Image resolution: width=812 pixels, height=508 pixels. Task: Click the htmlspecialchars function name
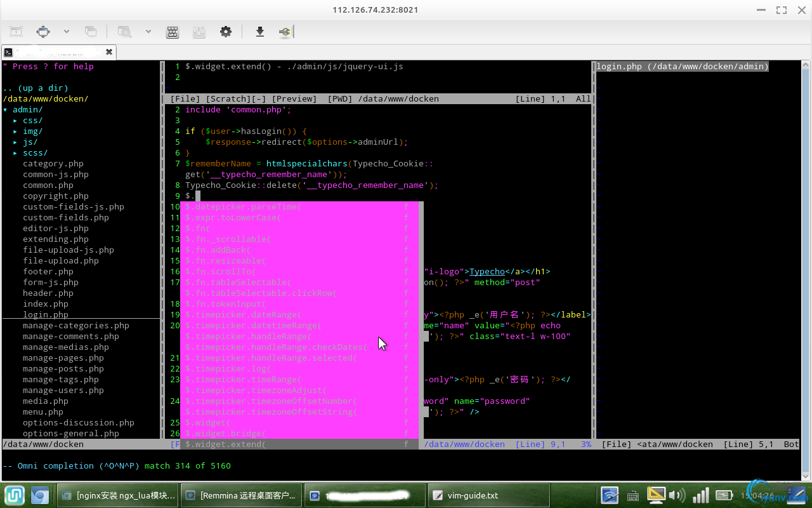point(307,164)
